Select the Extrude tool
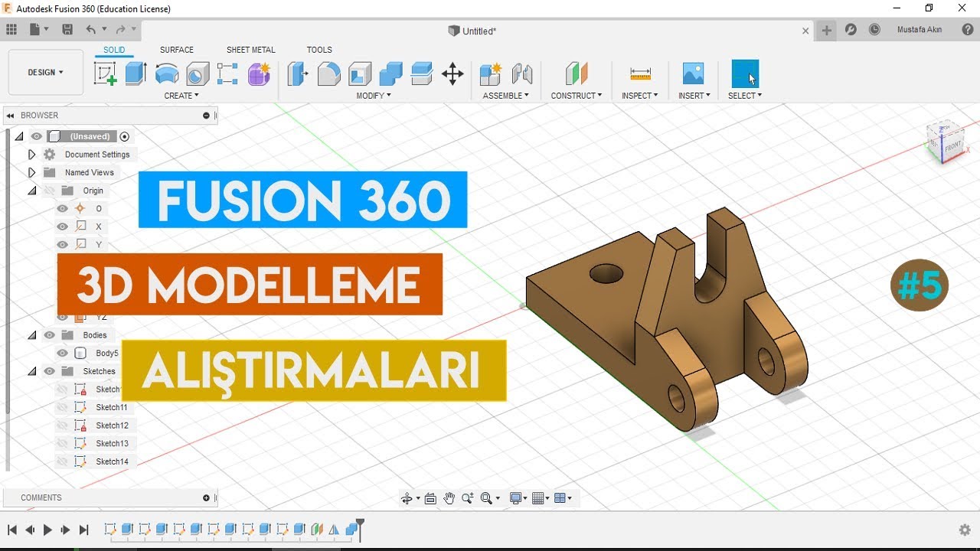 [136, 73]
